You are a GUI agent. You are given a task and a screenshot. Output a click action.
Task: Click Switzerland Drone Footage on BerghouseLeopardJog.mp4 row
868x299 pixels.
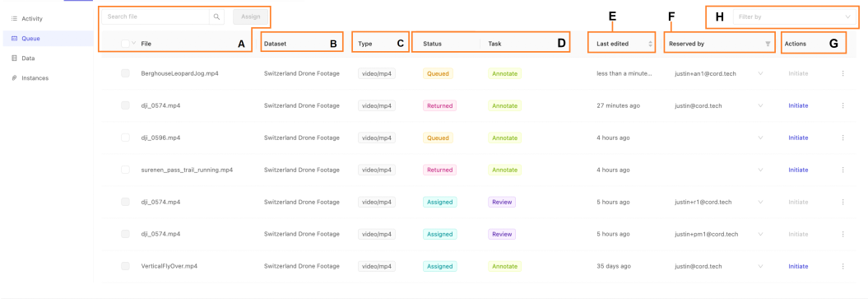point(302,73)
